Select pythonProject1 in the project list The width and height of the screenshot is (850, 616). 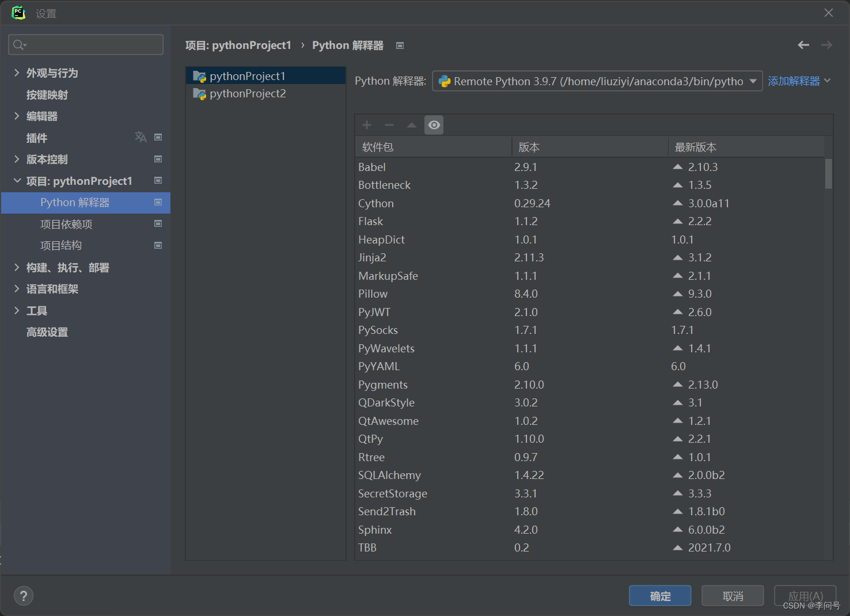click(x=265, y=76)
